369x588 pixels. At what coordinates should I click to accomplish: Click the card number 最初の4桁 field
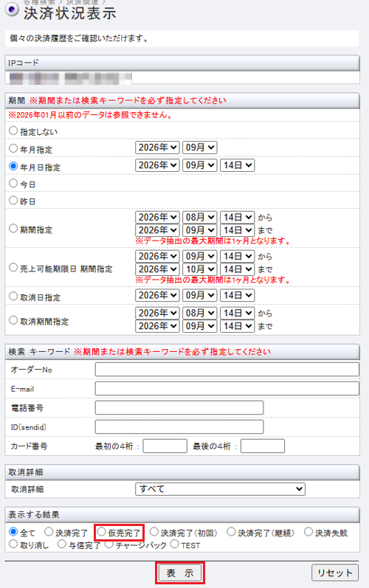[x=165, y=446]
